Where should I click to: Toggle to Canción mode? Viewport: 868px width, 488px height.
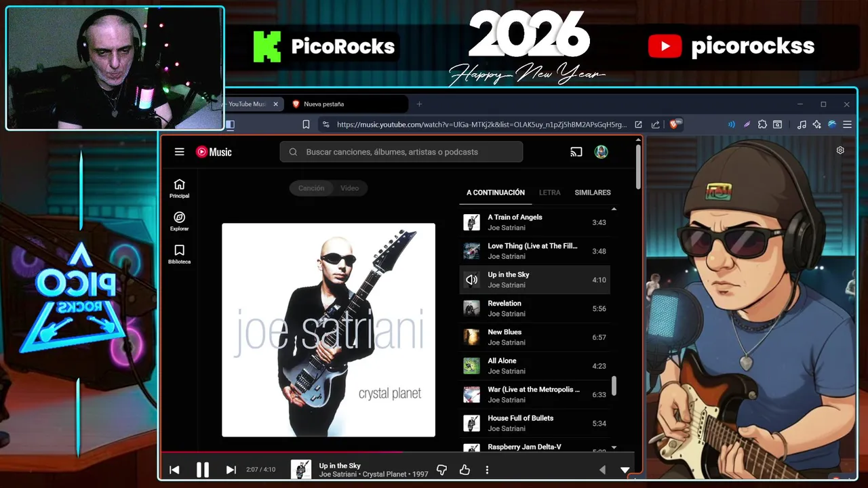[x=311, y=188]
